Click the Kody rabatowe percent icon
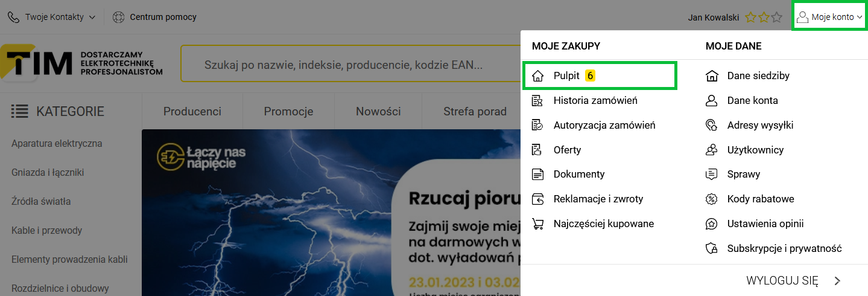Image resolution: width=868 pixels, height=296 pixels. click(x=712, y=199)
